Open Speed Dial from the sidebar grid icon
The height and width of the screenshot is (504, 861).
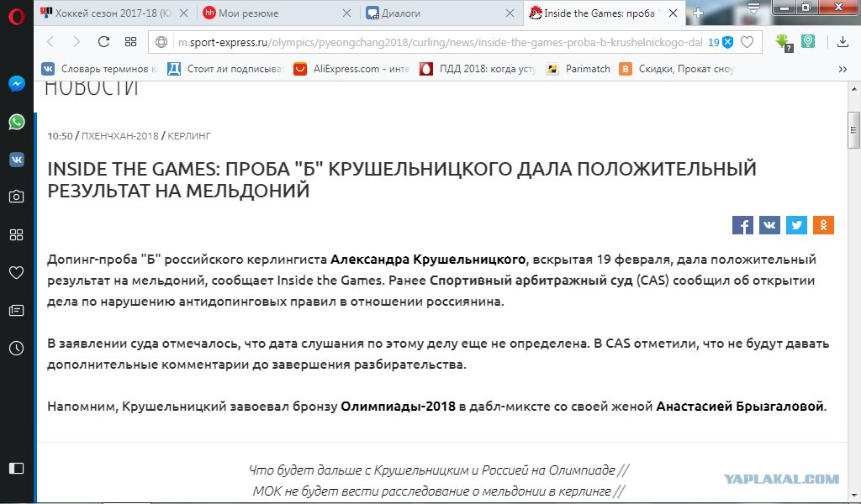[17, 234]
